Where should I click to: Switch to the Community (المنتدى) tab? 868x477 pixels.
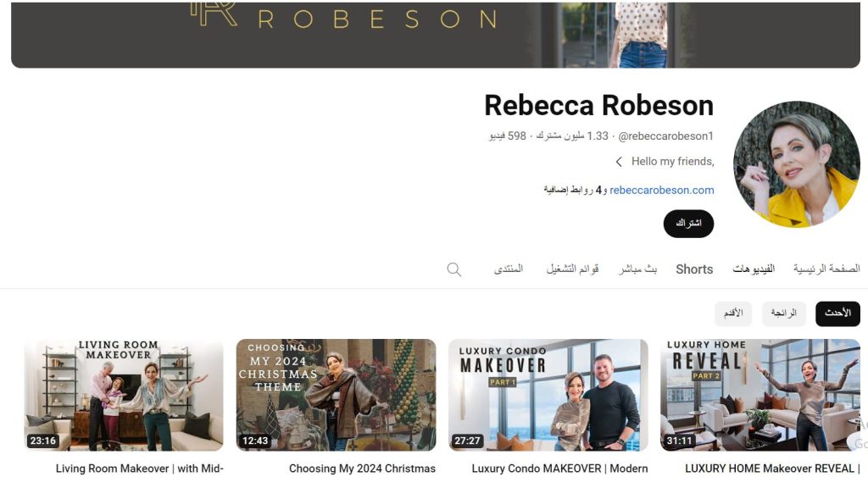coord(509,269)
